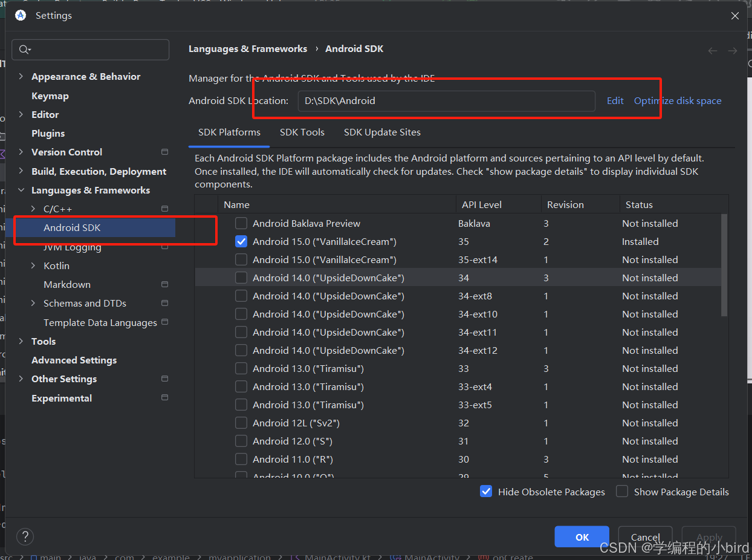752x560 pixels.
Task: Toggle Hide Obsolete Packages checkbox
Action: [x=486, y=492]
